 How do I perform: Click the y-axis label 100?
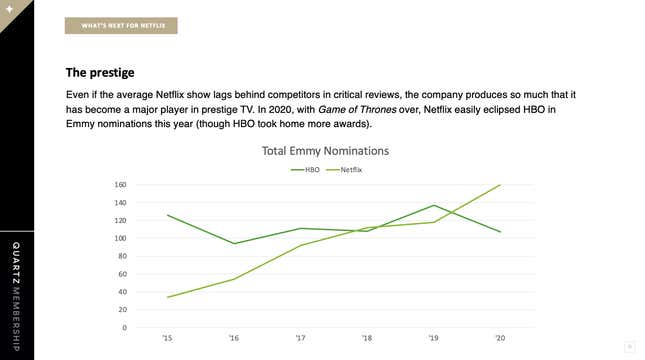pos(120,238)
